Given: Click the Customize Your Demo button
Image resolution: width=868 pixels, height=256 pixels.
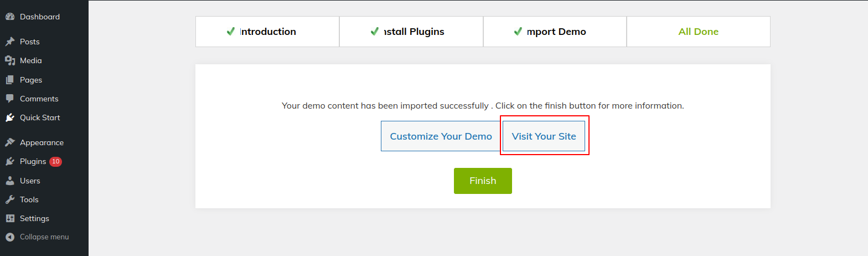Looking at the screenshot, I should (x=441, y=136).
